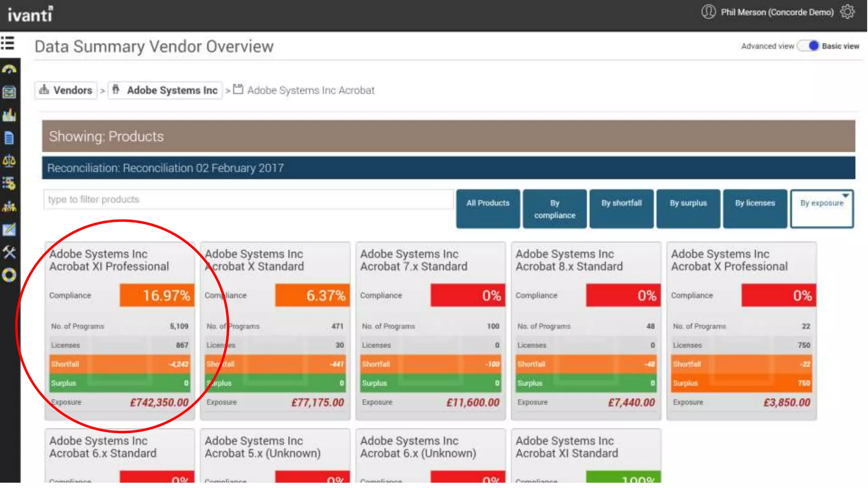This screenshot has width=868, height=488.
Task: Click the £3,850.00 exposure amount
Action: click(787, 402)
